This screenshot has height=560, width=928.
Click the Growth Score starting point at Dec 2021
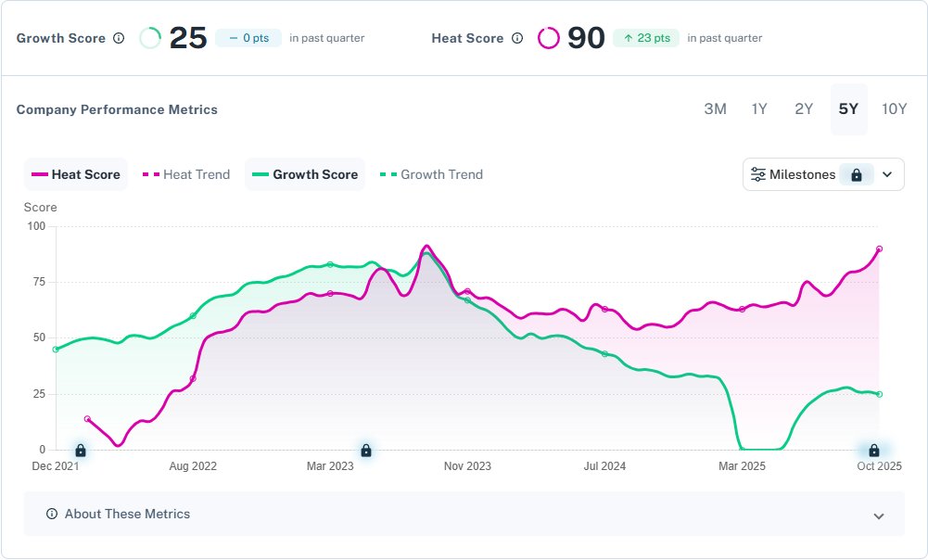[56, 350]
